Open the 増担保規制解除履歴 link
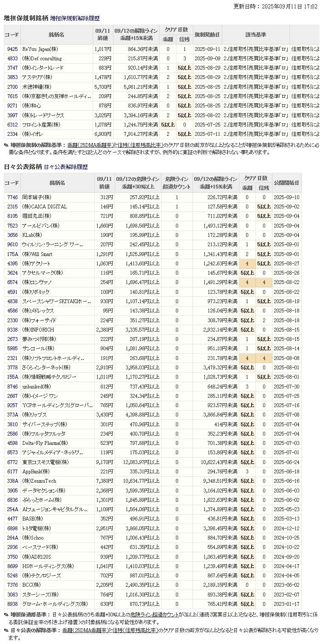Screen dimensions: 323x644 75,18
